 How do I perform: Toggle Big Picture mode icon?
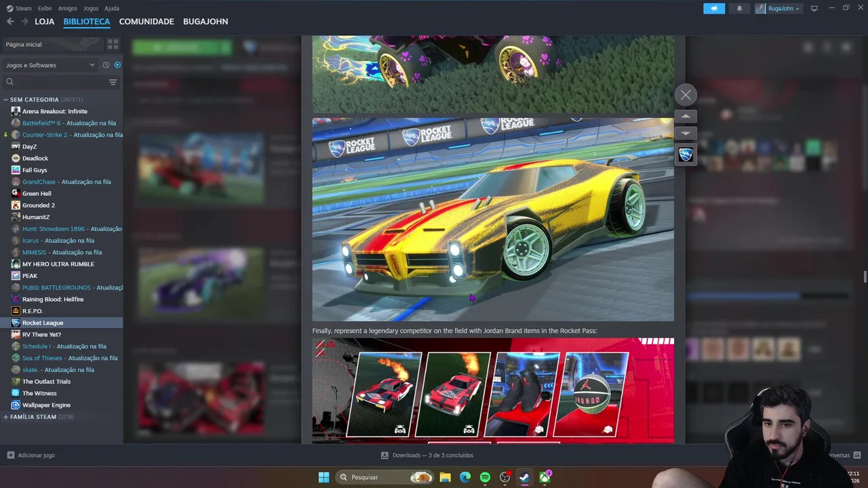click(x=814, y=8)
